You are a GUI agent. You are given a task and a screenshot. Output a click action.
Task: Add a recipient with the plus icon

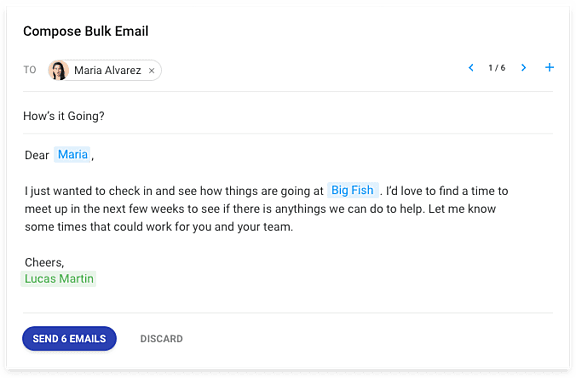(549, 67)
